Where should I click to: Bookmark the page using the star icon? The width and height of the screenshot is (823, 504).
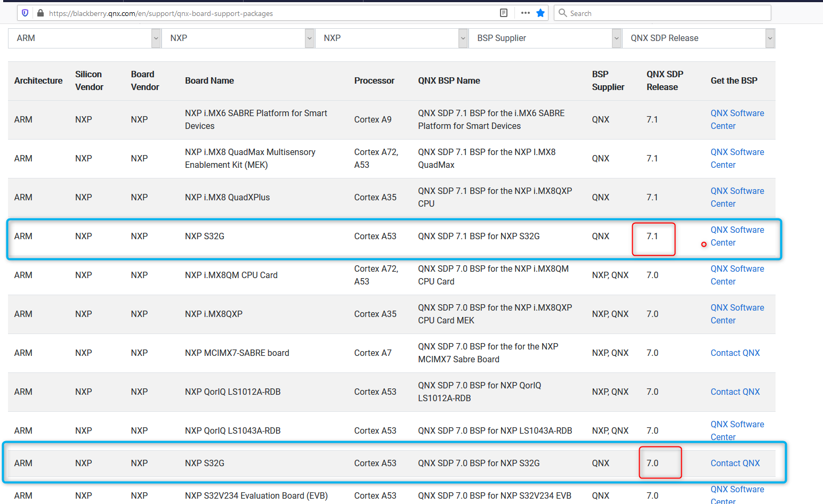point(540,12)
